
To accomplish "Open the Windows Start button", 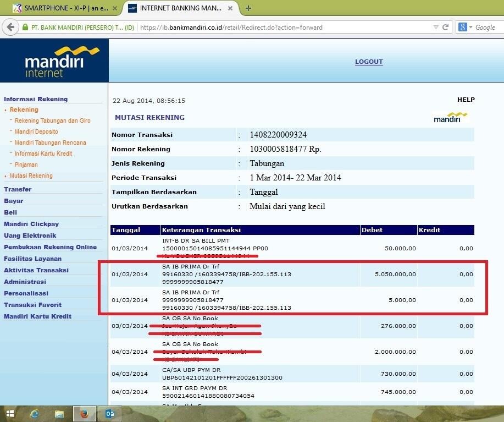I will pyautogui.click(x=10, y=414).
